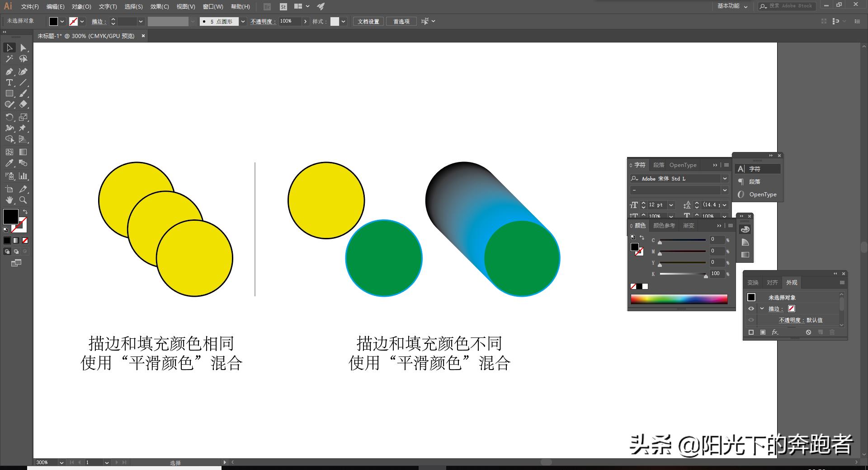Screen dimensions: 868x470
Task: Switch to 颜色参考 tab
Action: pyautogui.click(x=664, y=225)
